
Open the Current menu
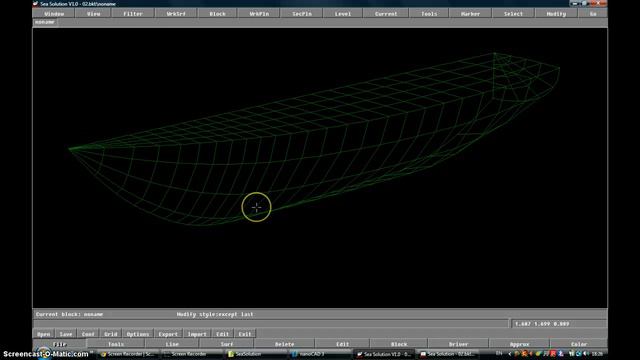(386, 13)
